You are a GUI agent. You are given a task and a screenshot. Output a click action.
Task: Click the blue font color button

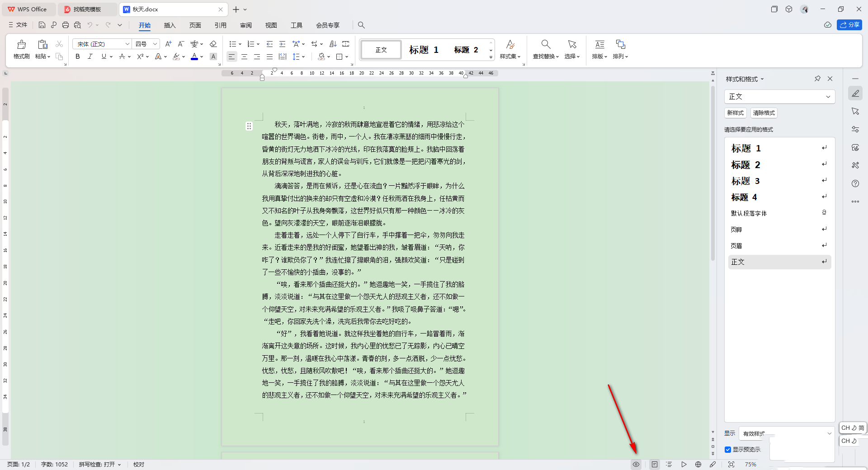click(194, 56)
